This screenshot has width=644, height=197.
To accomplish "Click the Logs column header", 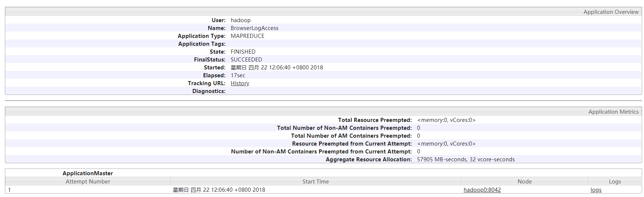I will tap(614, 182).
